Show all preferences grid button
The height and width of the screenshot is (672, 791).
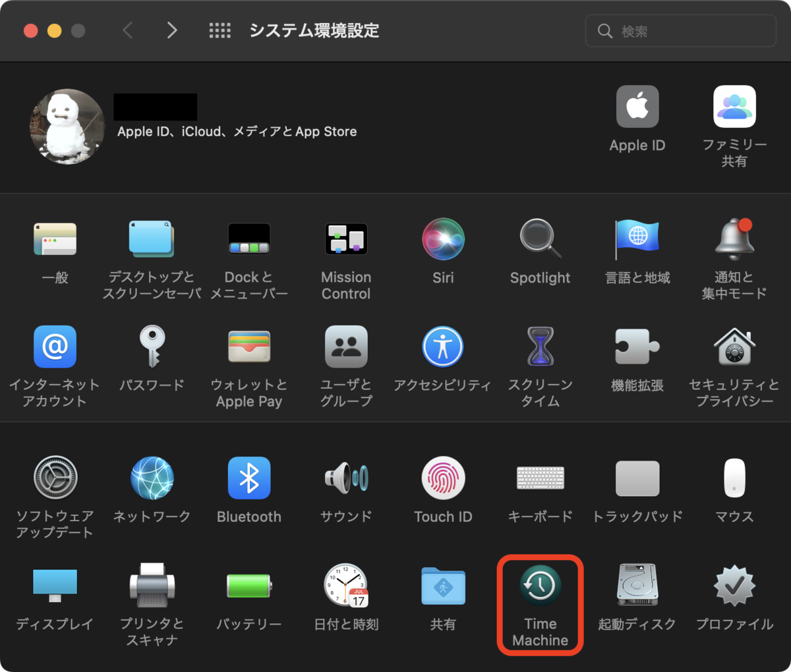tap(220, 30)
